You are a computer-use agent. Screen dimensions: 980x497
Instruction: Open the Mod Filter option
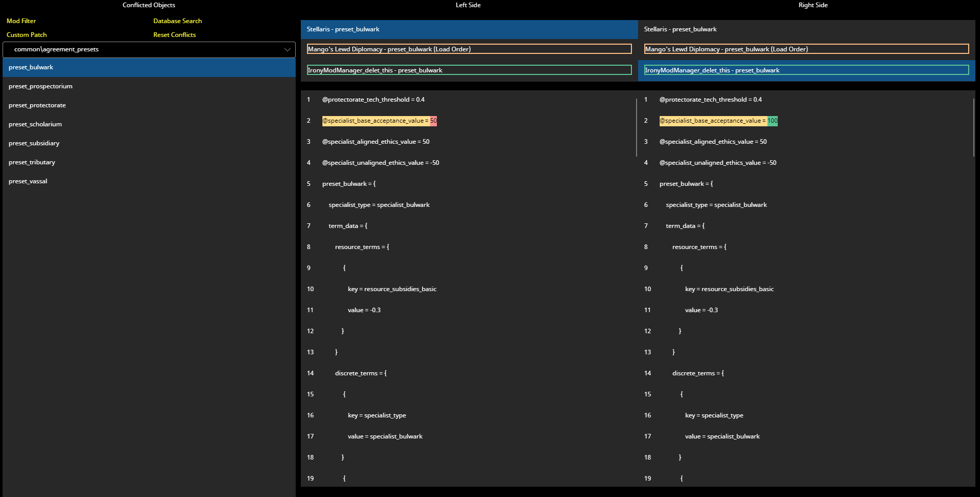pos(21,21)
